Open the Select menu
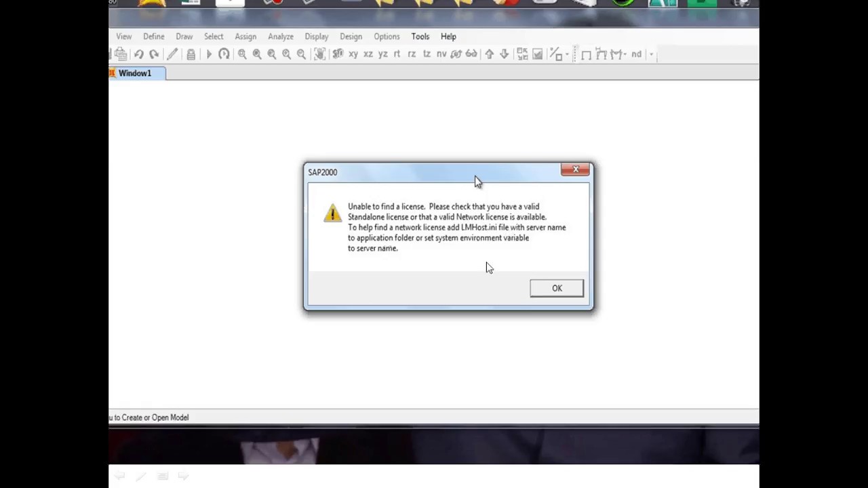 coord(214,37)
